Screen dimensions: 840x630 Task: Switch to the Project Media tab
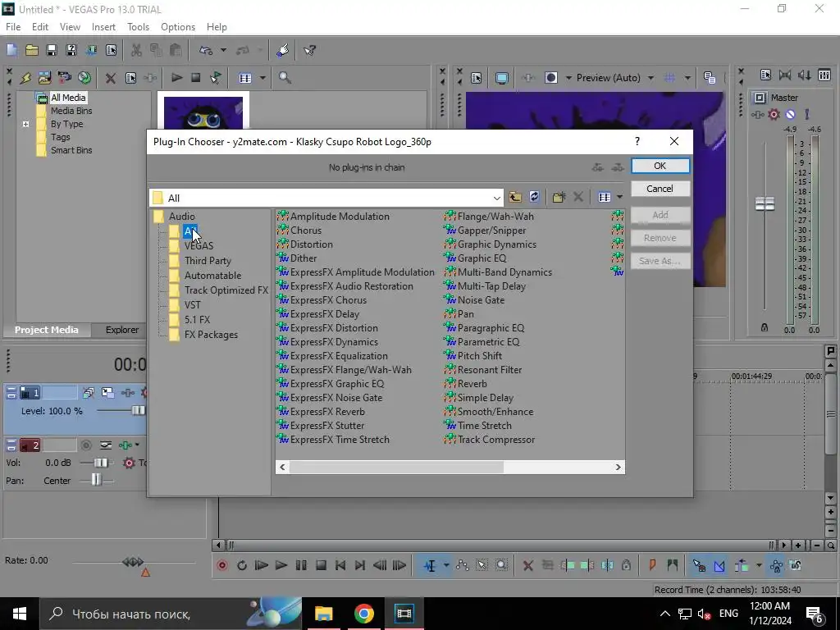point(46,330)
